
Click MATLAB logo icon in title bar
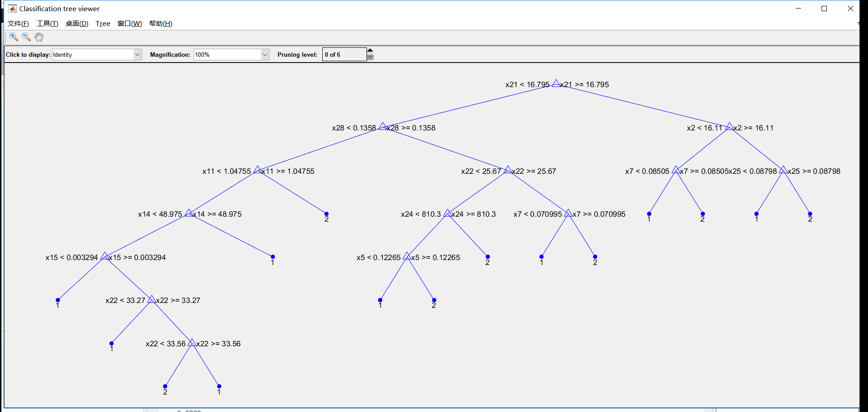click(x=13, y=8)
